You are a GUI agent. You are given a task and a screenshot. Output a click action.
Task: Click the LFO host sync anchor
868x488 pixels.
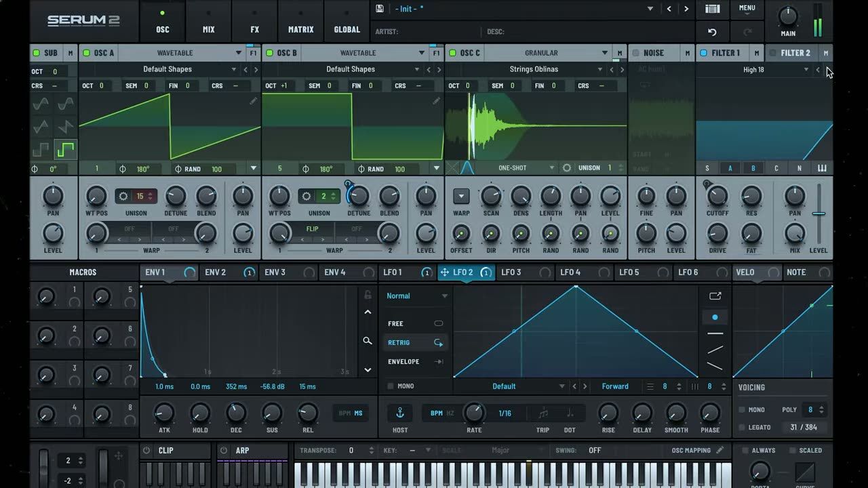click(x=400, y=413)
